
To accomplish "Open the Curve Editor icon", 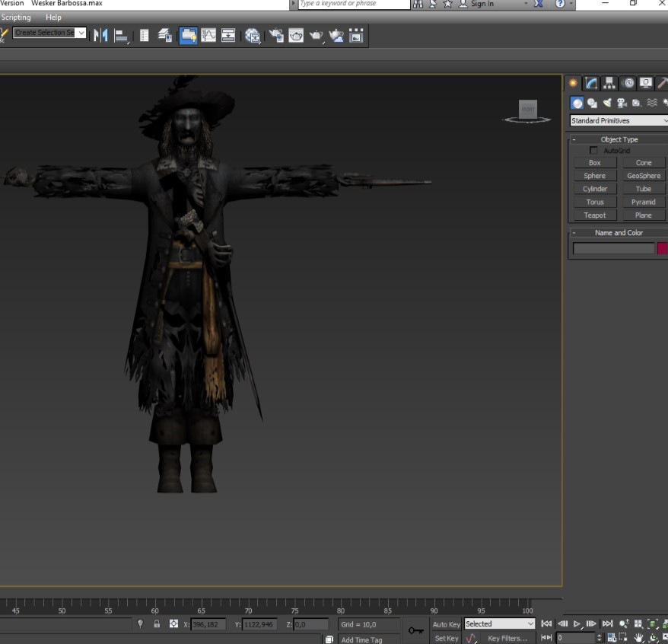I will (208, 35).
